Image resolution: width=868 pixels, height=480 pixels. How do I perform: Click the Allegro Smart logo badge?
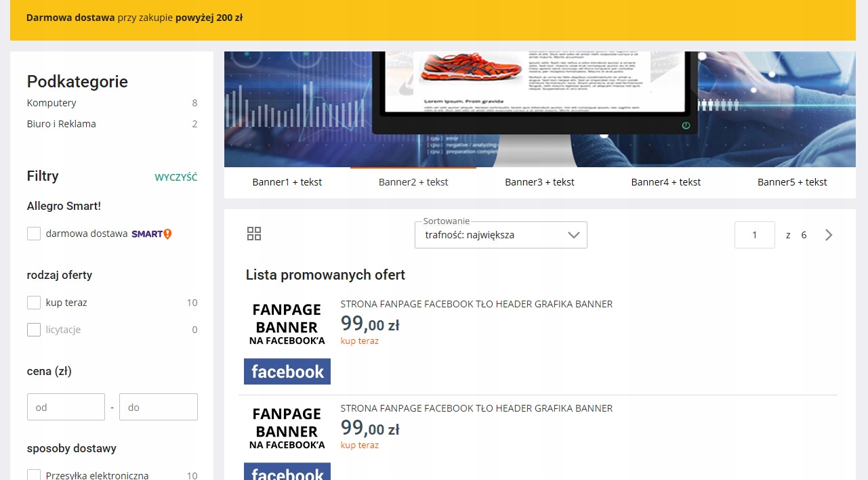152,234
